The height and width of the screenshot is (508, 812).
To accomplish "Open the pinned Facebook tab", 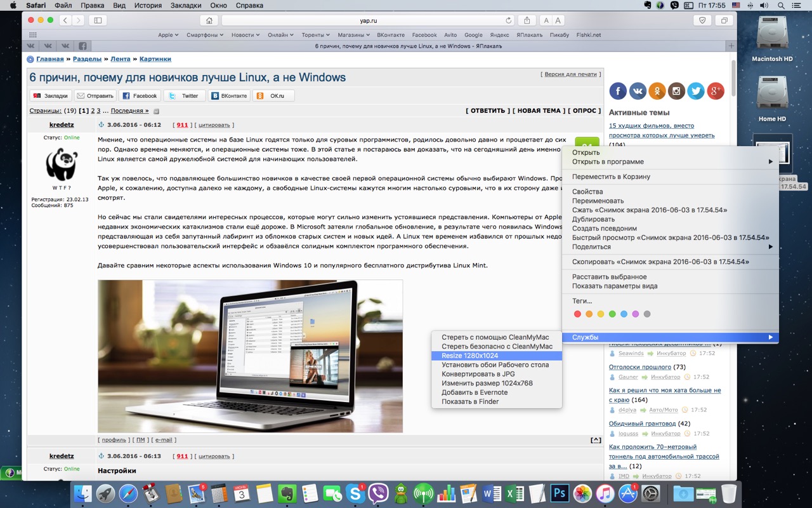I will tap(82, 46).
